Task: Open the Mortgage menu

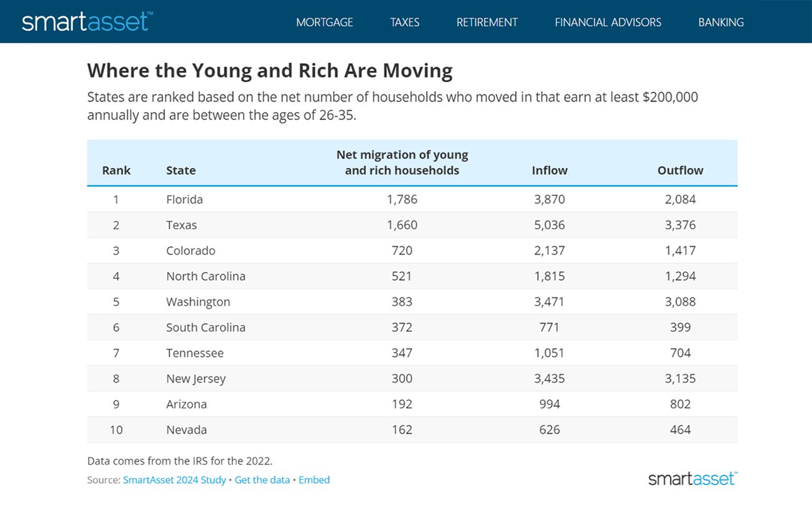Action: pyautogui.click(x=324, y=22)
